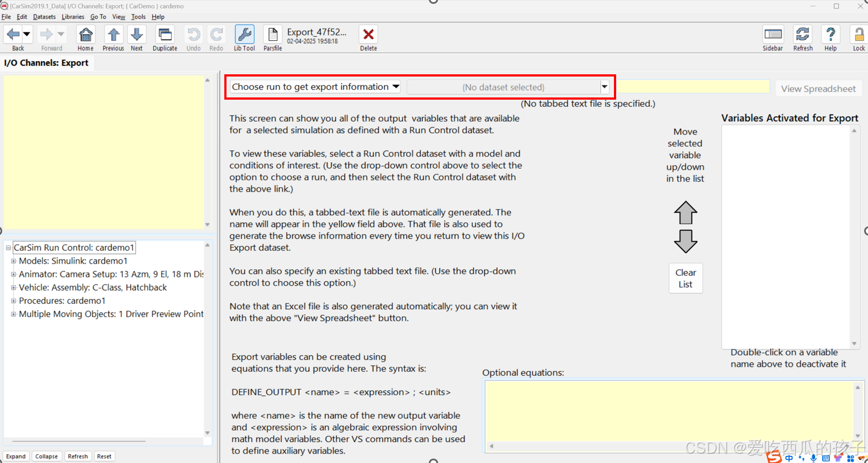Open the Libraries menu
Image resolution: width=868 pixels, height=463 pixels.
pos(73,17)
